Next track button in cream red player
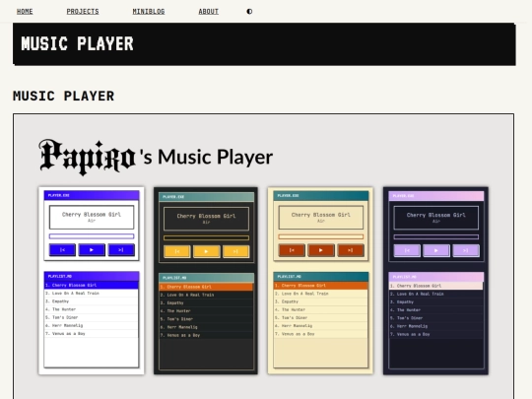 (351, 250)
